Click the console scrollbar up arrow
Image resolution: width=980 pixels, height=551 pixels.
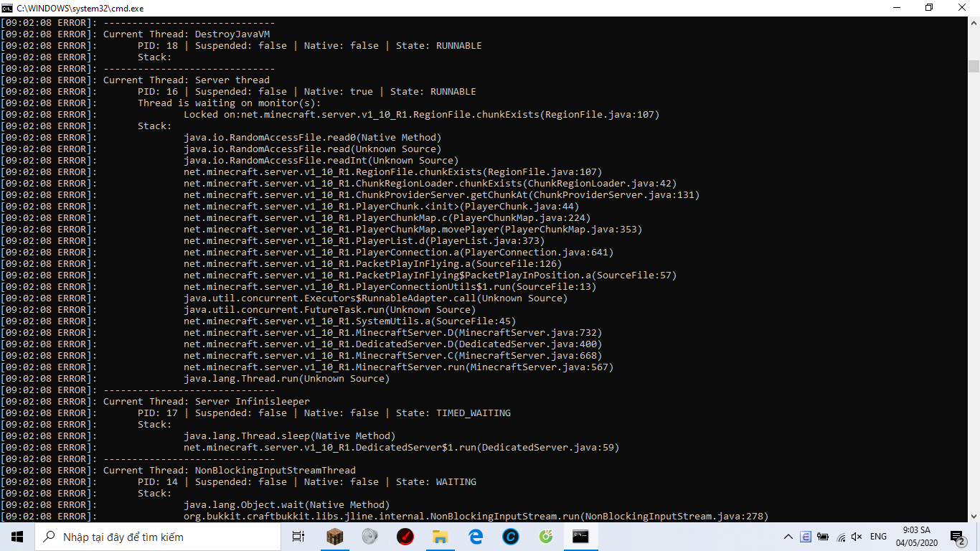[974, 23]
